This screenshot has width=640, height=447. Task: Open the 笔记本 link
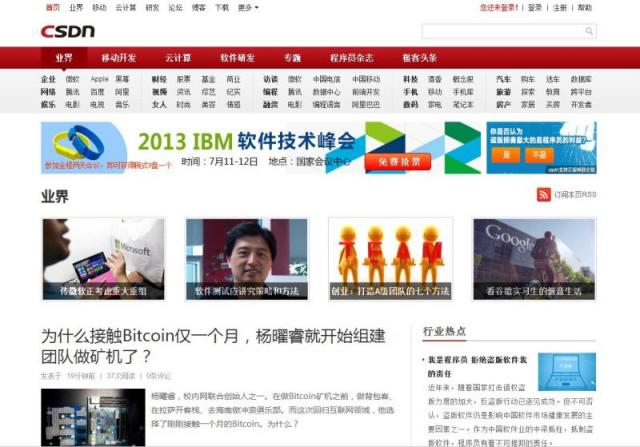click(x=463, y=105)
